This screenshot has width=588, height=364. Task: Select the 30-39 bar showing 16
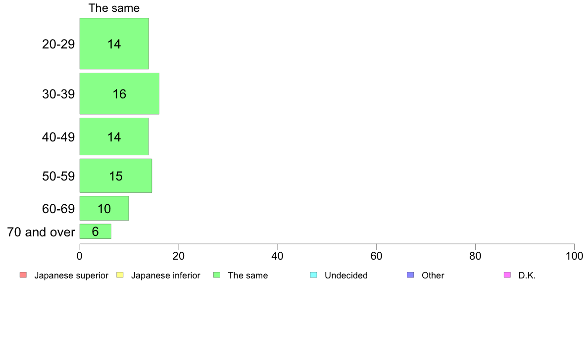click(119, 93)
